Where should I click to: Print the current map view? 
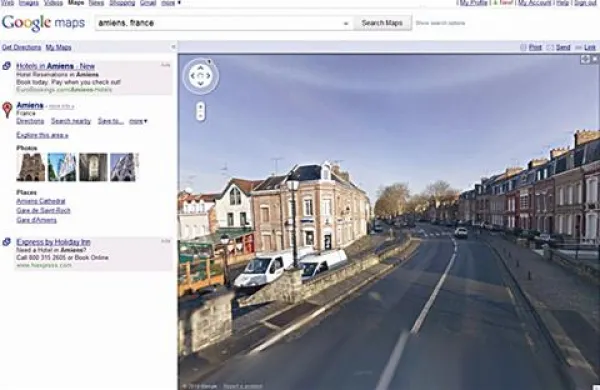(x=535, y=47)
